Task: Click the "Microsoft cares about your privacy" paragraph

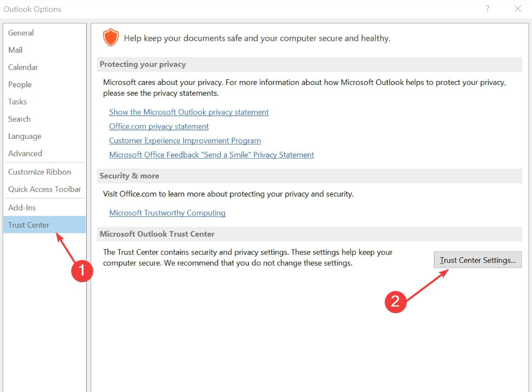Action: (x=305, y=88)
